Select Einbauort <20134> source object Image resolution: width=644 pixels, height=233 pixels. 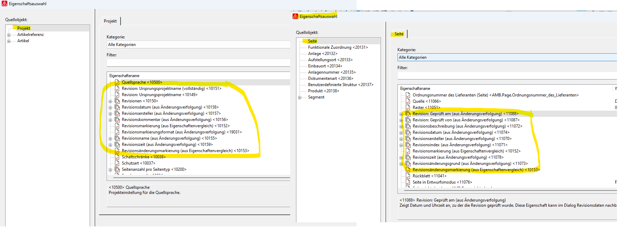coord(325,66)
